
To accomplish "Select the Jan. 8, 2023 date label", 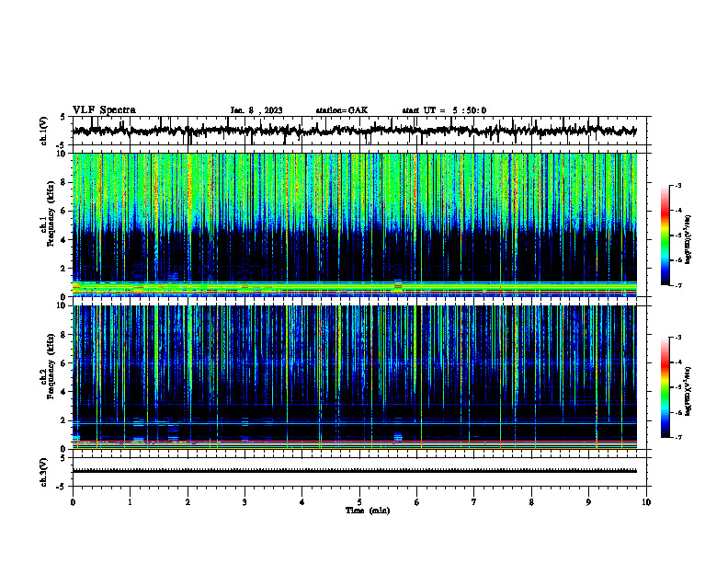I will (256, 110).
